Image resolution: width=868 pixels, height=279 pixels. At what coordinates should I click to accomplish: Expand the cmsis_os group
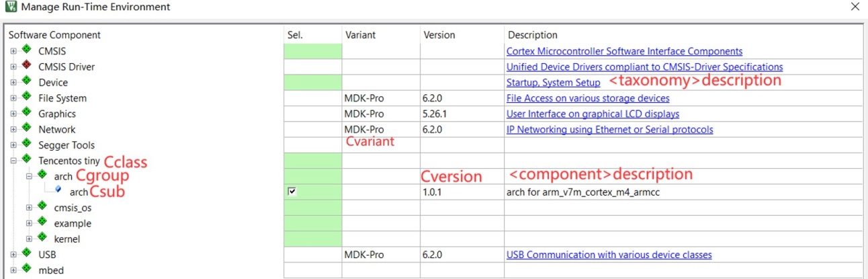pos(29,208)
